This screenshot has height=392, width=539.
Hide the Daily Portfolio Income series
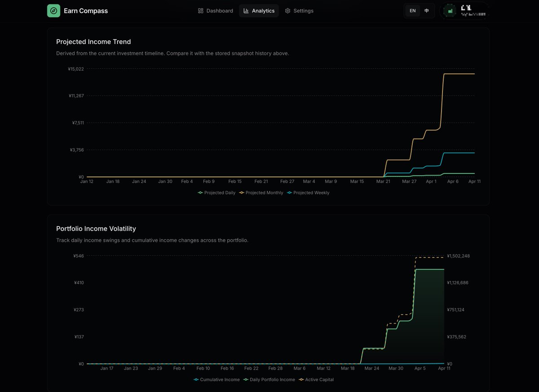pos(269,379)
